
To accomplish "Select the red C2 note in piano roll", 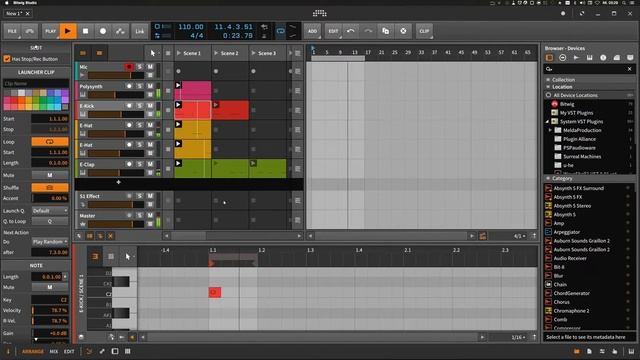I will [215, 292].
